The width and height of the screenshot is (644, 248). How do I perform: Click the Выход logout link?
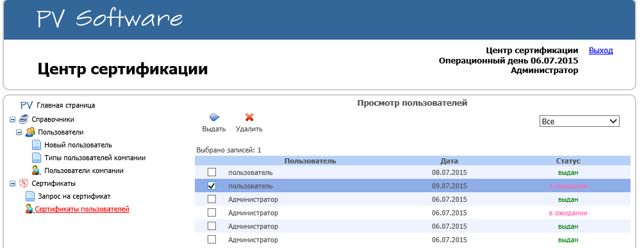point(601,51)
